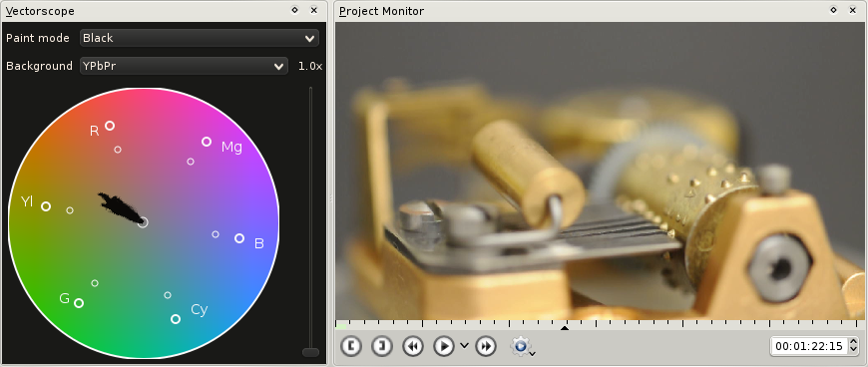Increase timecode with up stepper arrow
Image resolution: width=868 pixels, height=367 pixels.
point(853,342)
